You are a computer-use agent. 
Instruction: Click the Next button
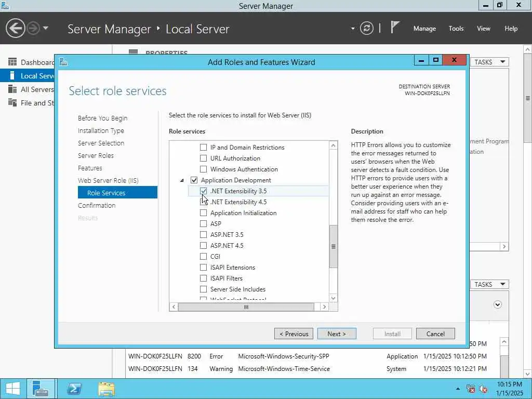click(x=337, y=334)
